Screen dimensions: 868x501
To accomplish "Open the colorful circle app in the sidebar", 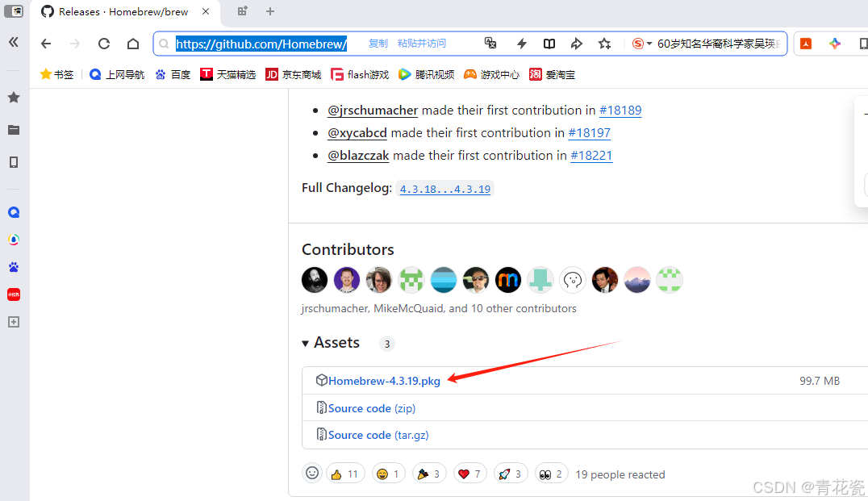I will pyautogui.click(x=14, y=240).
